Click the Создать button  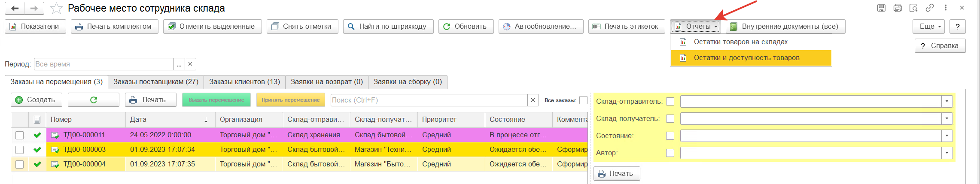(x=37, y=100)
